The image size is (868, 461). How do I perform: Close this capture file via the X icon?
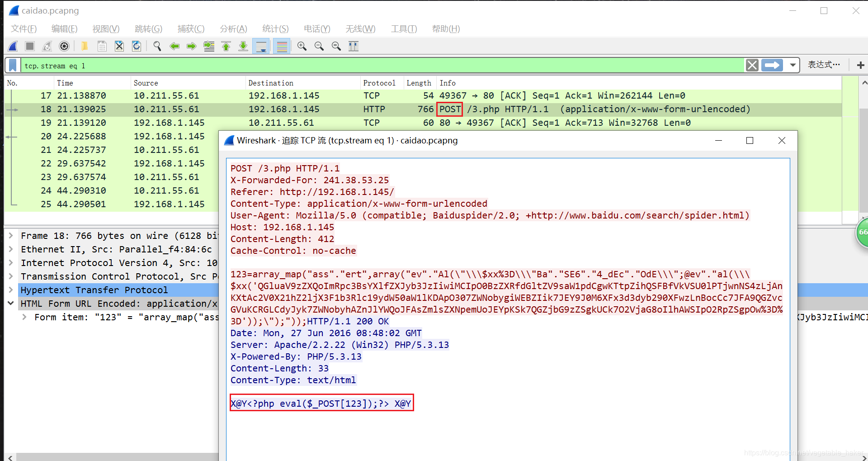pyautogui.click(x=119, y=46)
